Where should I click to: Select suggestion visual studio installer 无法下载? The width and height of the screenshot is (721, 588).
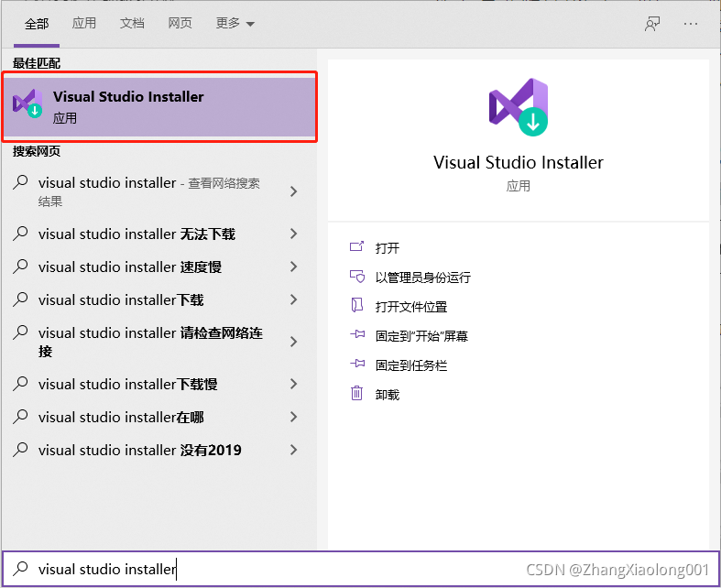(x=137, y=234)
